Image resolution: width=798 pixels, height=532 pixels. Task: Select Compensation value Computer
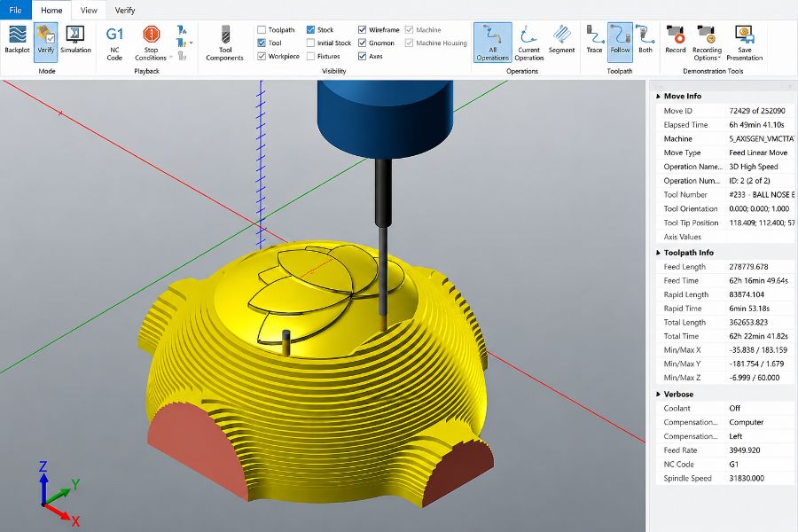(746, 422)
